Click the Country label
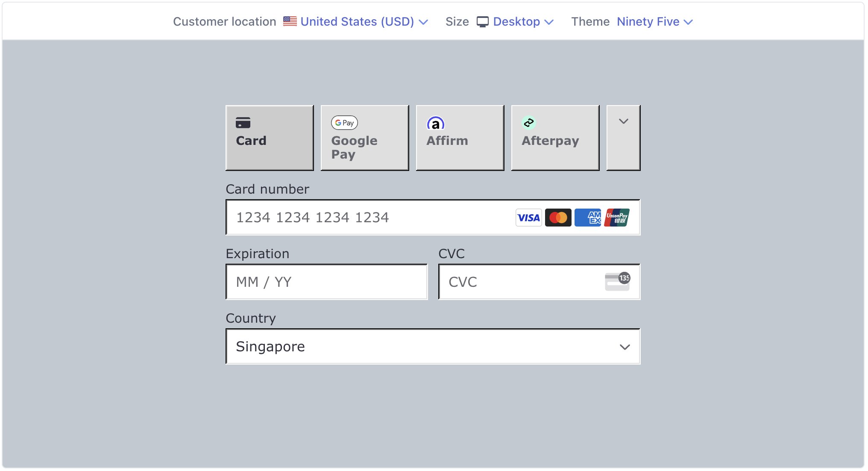The width and height of the screenshot is (868, 471). pyautogui.click(x=251, y=318)
